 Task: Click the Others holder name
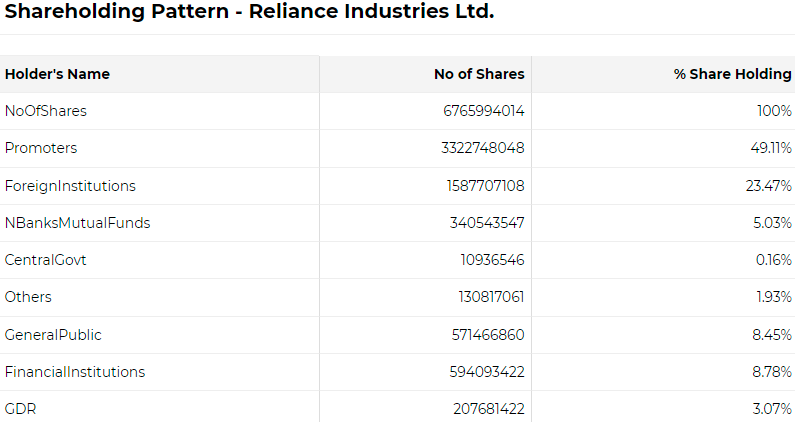tap(28, 297)
